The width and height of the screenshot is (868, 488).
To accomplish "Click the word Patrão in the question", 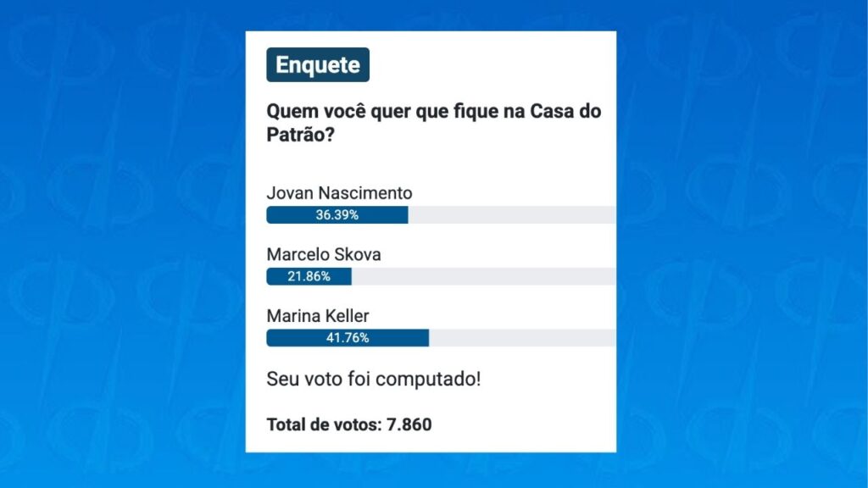I will pyautogui.click(x=296, y=135).
